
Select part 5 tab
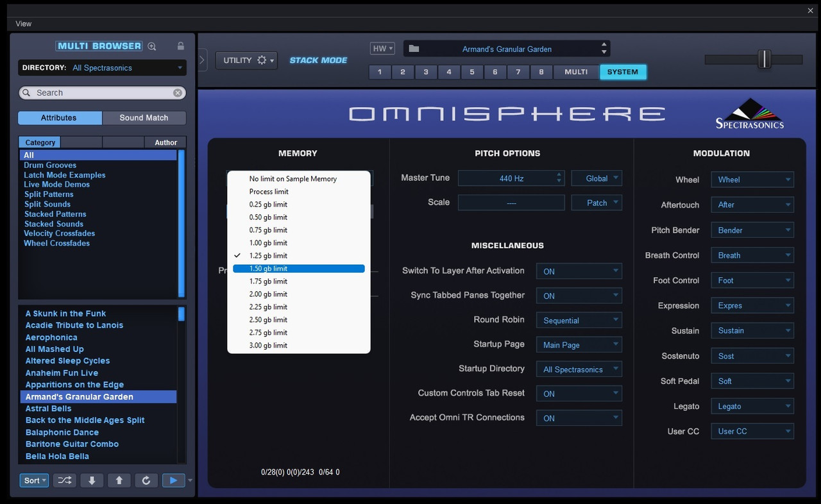coord(472,72)
